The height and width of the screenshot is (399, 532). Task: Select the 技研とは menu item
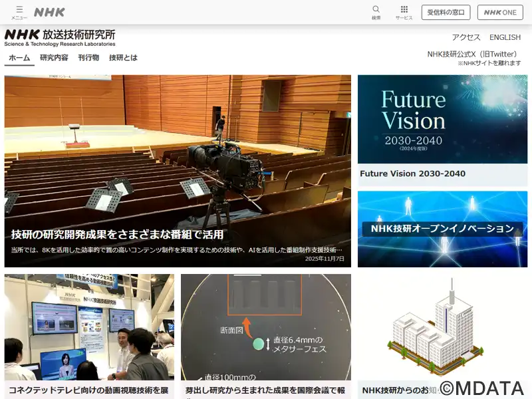123,58
